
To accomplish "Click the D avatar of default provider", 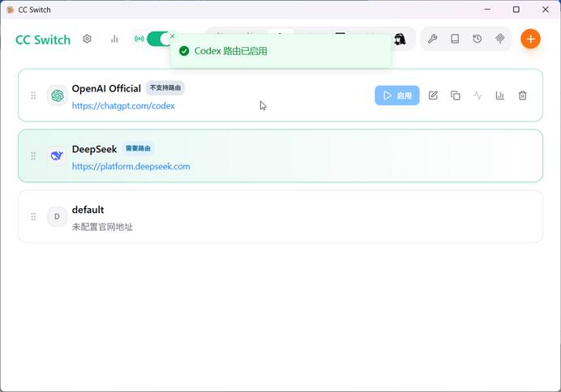I will point(58,216).
